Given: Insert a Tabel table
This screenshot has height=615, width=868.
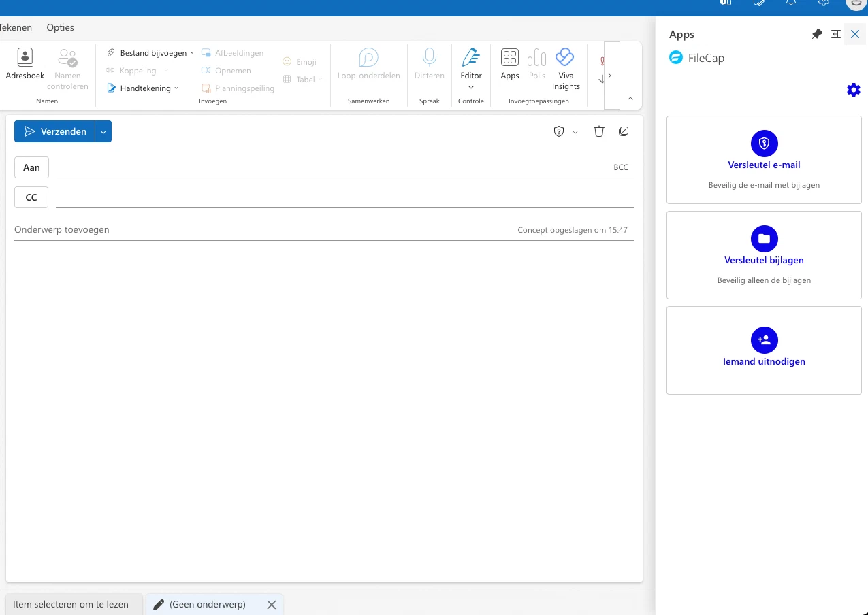Looking at the screenshot, I should (x=300, y=80).
